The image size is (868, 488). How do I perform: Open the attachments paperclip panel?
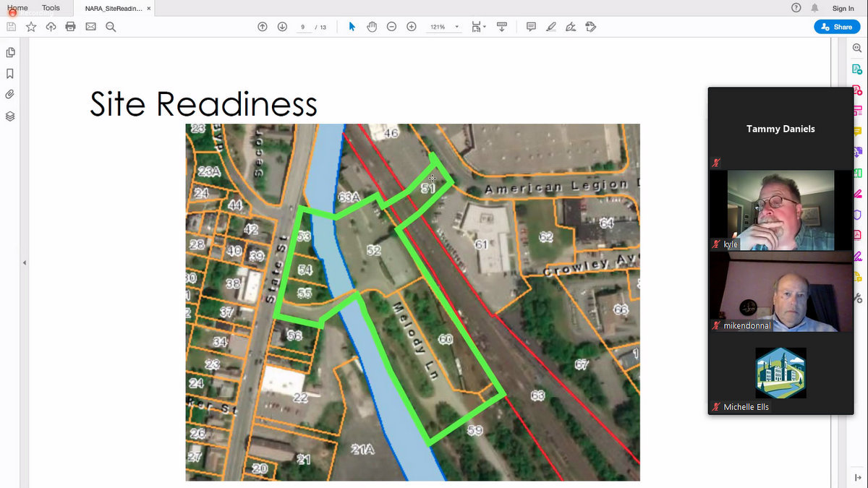(10, 95)
